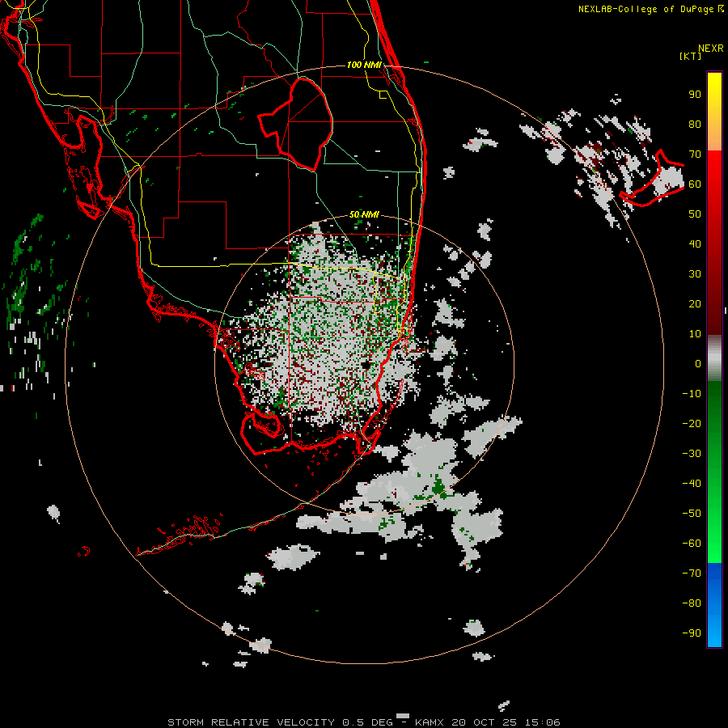The width and height of the screenshot is (728, 728).
Task: Click the 50 NMI range ring label
Action: pos(364,214)
